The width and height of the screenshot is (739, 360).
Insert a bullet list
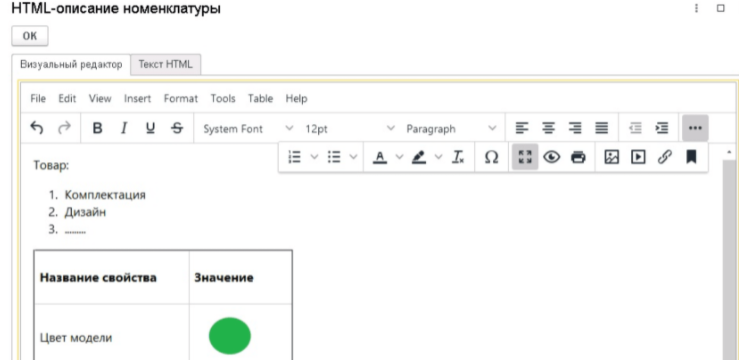[x=334, y=157]
